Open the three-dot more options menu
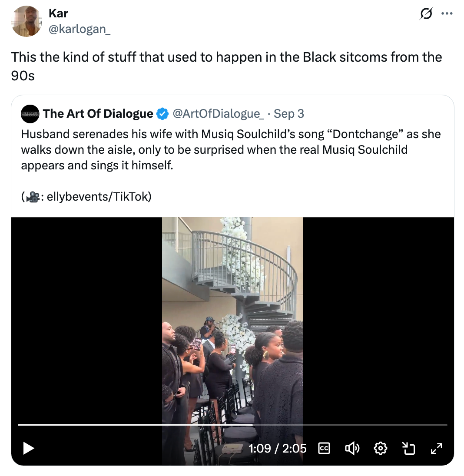This screenshot has height=476, width=464. point(447,14)
